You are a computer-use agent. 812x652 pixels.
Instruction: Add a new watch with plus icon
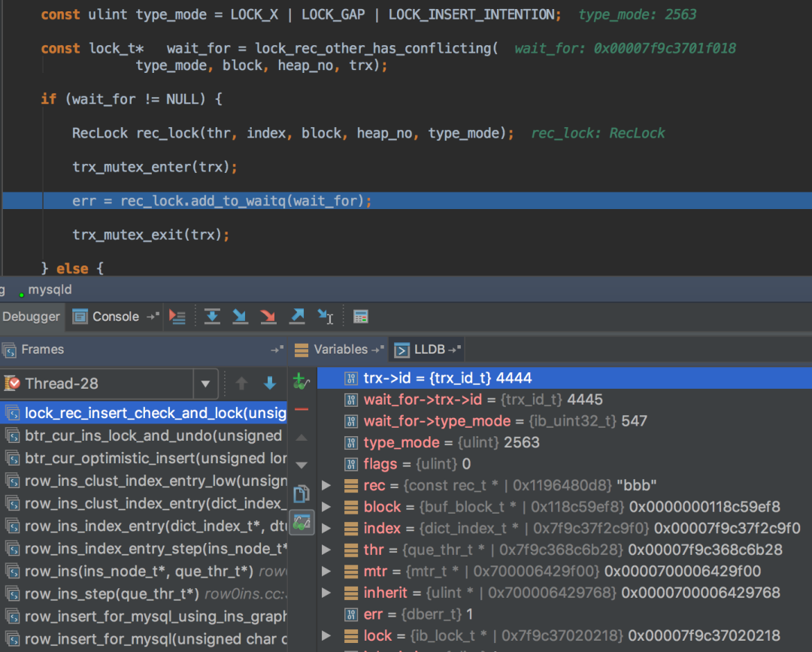coord(301,382)
